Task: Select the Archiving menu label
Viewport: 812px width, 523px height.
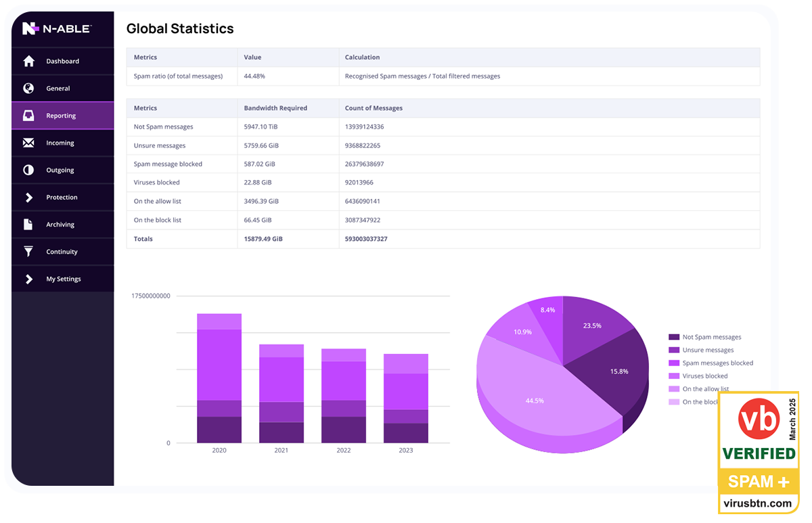Action: tap(60, 225)
